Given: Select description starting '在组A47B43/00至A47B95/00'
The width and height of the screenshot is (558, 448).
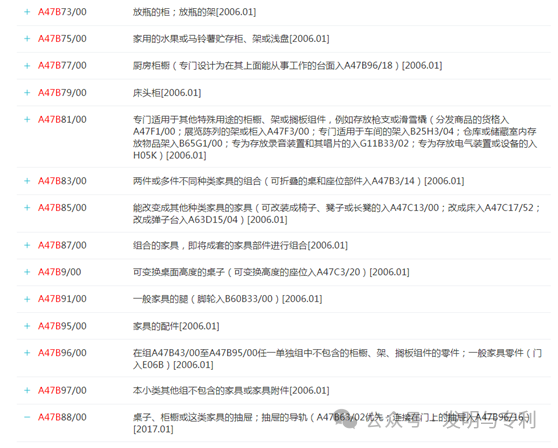Looking at the screenshot, I should coord(337,359).
